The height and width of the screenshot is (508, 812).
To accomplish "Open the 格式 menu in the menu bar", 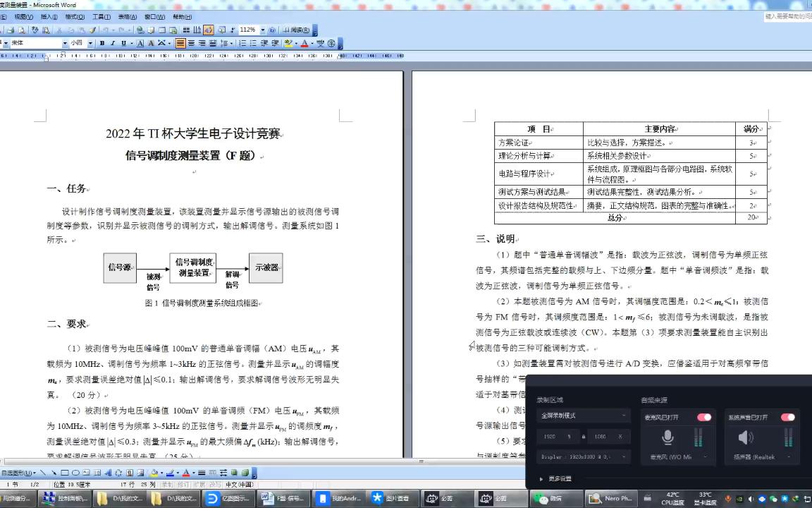I will click(75, 16).
